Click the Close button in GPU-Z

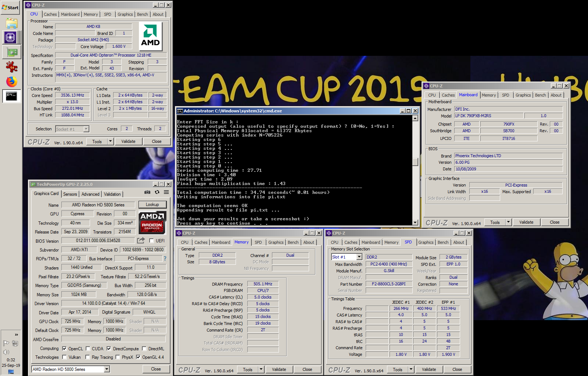click(x=156, y=369)
